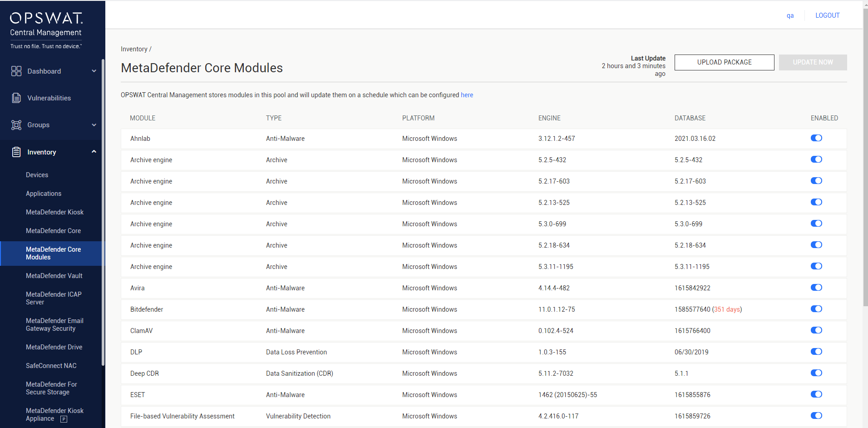Click the P badge next to Kiosk Appliance
This screenshot has width=868, height=428.
64,419
